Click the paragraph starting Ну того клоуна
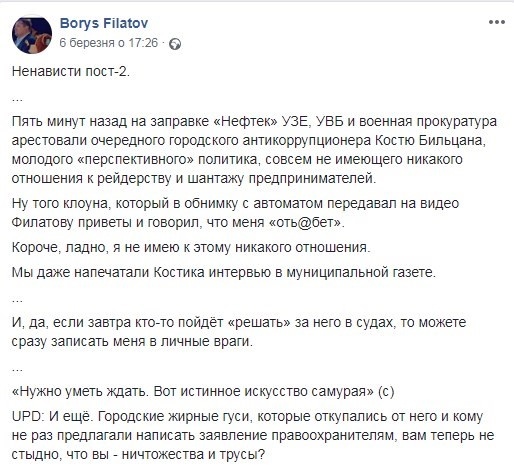The height and width of the screenshot is (471, 514). click(235, 213)
